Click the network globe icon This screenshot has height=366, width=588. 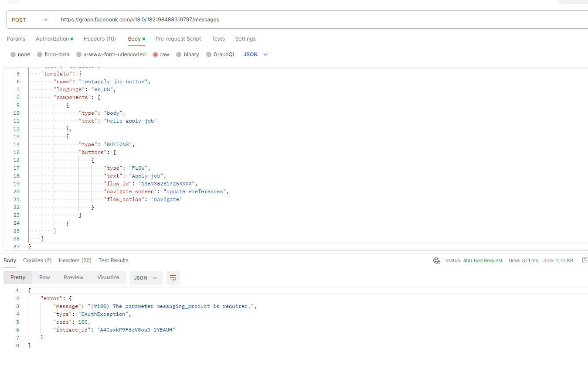tap(437, 260)
